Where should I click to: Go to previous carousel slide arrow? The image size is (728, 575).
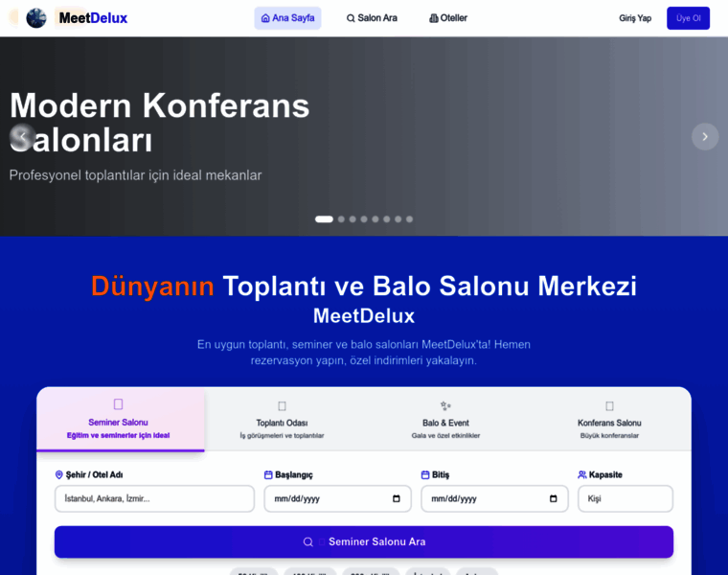click(x=22, y=137)
